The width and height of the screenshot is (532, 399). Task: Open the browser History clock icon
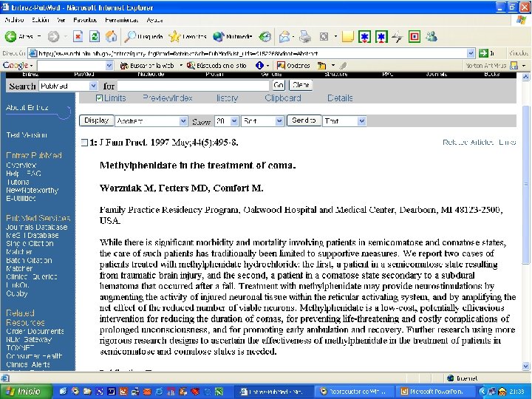point(265,37)
